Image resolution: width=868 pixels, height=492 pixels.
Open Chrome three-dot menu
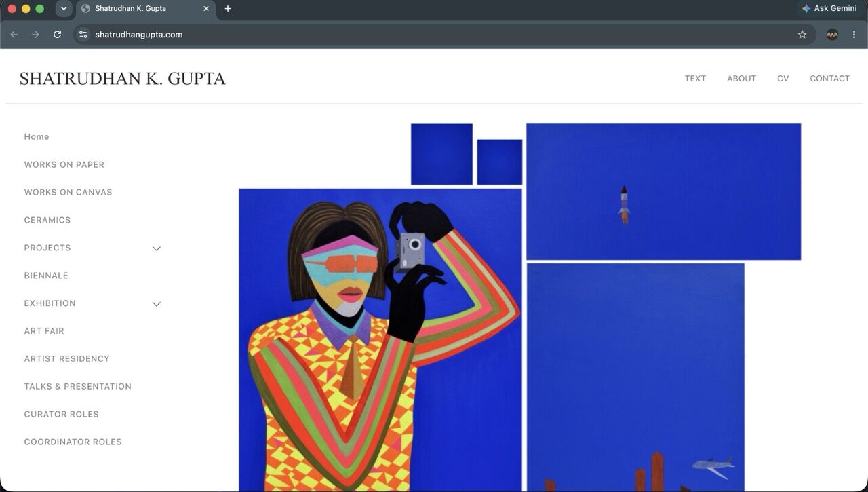click(x=854, y=35)
